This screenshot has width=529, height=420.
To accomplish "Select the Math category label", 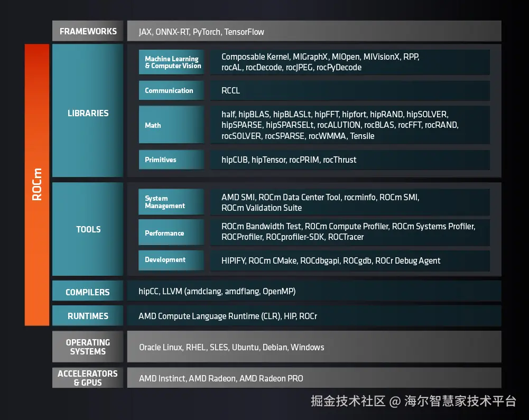I will (x=171, y=125).
